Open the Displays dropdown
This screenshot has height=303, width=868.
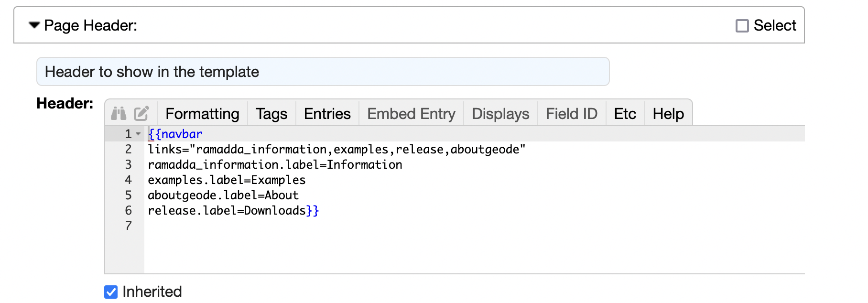[500, 114]
